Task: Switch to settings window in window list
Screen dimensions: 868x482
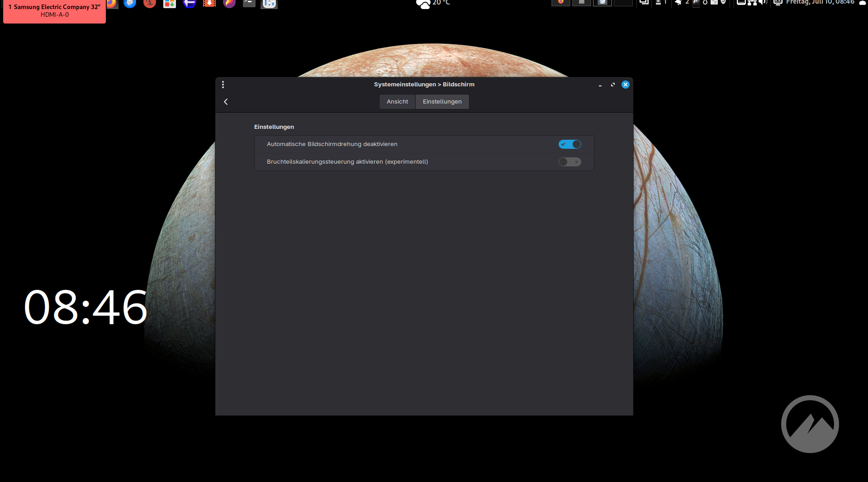Action: (602, 3)
